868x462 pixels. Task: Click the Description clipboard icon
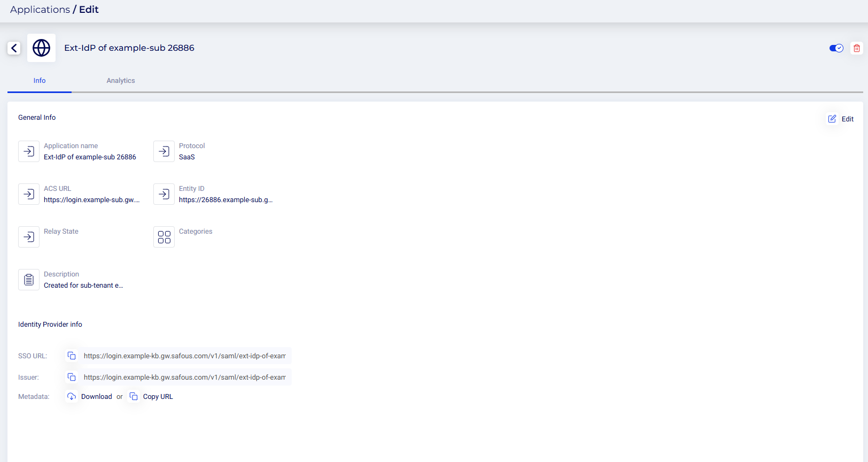[x=29, y=280]
